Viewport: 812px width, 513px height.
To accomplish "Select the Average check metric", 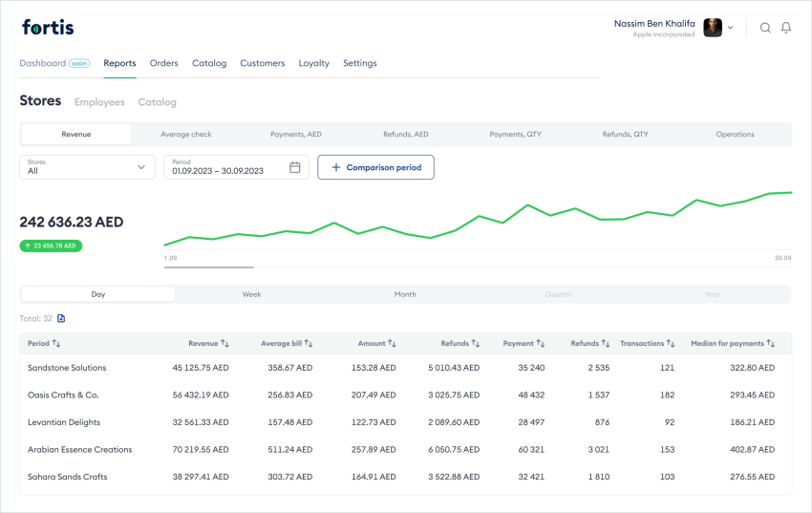I will (186, 135).
